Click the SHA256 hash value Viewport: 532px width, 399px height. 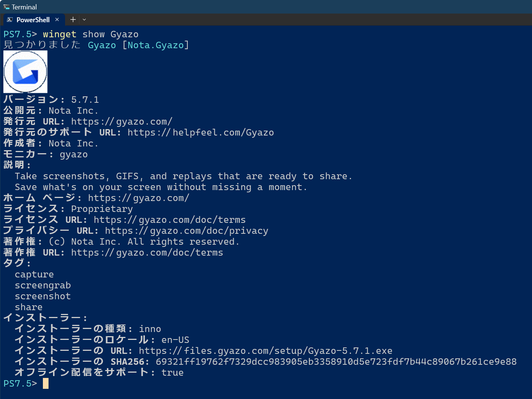pos(336,362)
